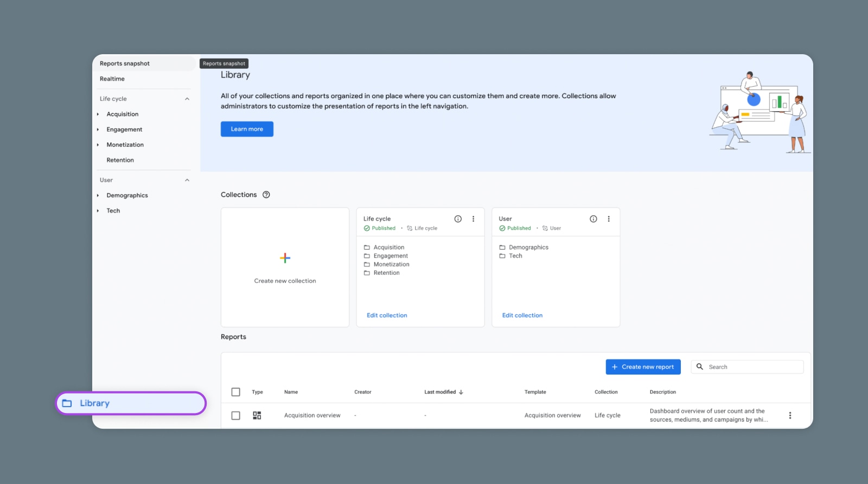The height and width of the screenshot is (484, 868).
Task: Click the Collection column header
Action: click(606, 392)
